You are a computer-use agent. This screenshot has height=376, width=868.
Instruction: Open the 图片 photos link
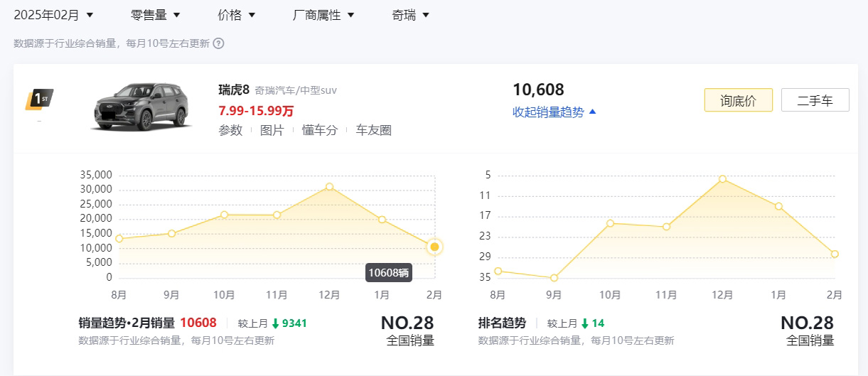(272, 130)
